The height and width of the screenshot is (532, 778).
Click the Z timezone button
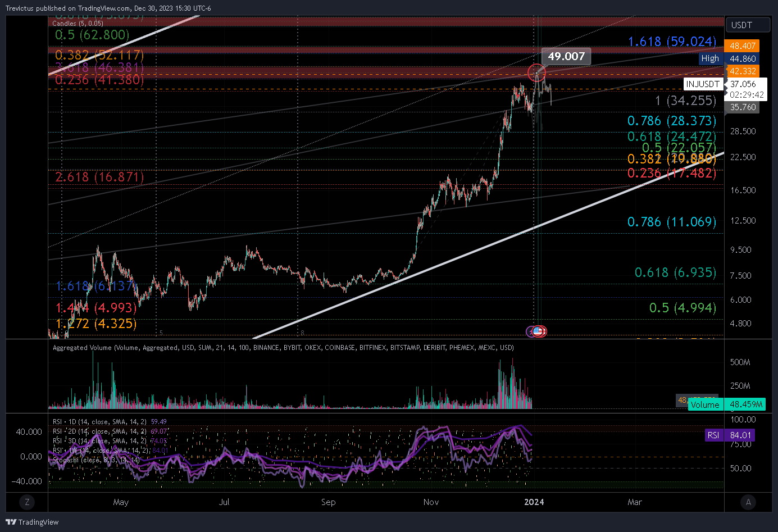[27, 502]
